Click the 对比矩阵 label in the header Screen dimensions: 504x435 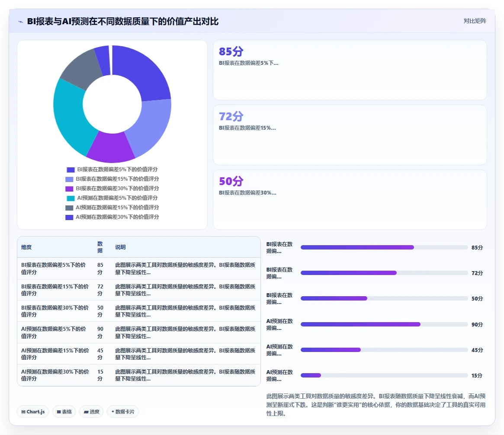tap(475, 21)
